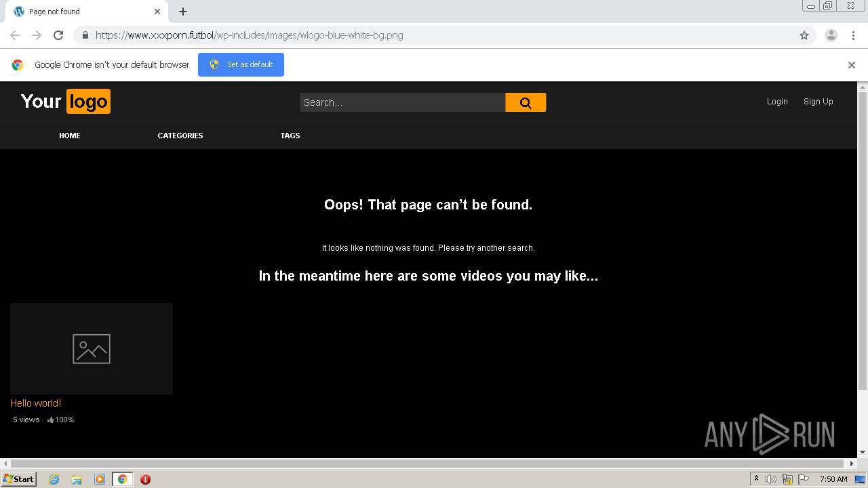This screenshot has width=868, height=488.
Task: Open the red Opera taskbar icon
Action: pos(145,479)
